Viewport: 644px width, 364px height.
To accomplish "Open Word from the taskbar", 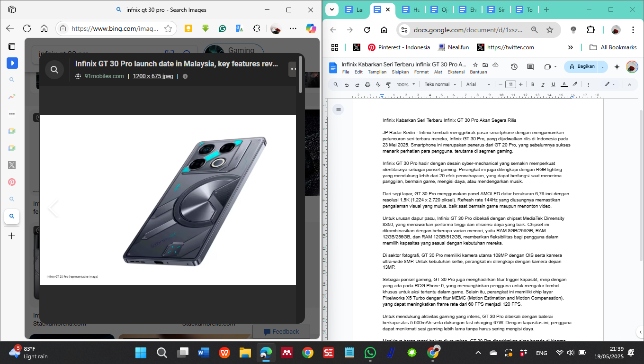I will (x=203, y=353).
